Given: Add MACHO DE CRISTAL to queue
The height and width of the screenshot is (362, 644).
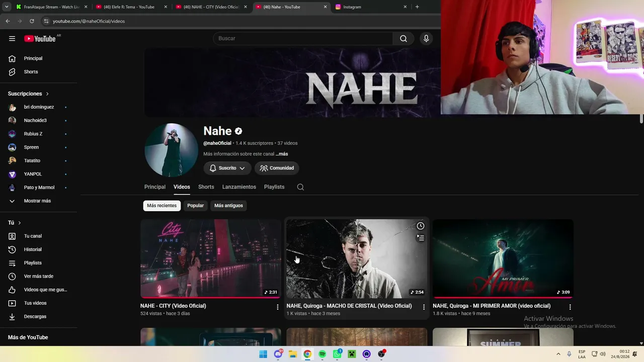Looking at the screenshot, I should 421,238.
